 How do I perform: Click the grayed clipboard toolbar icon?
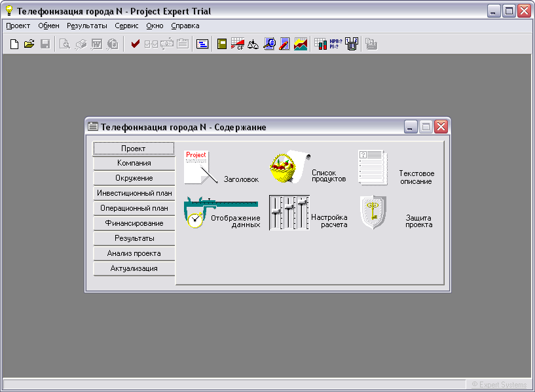point(183,44)
